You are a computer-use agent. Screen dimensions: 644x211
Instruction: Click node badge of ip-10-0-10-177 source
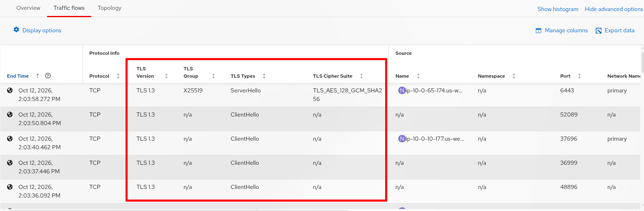(402, 139)
